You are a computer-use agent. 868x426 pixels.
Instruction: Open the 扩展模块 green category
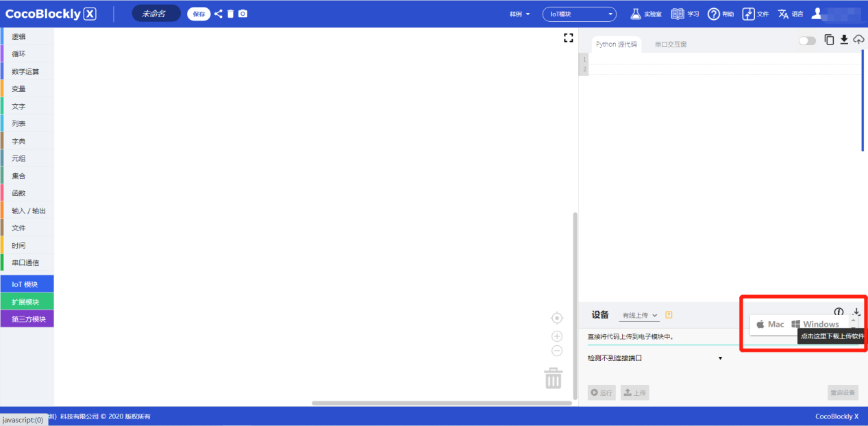[26, 301]
